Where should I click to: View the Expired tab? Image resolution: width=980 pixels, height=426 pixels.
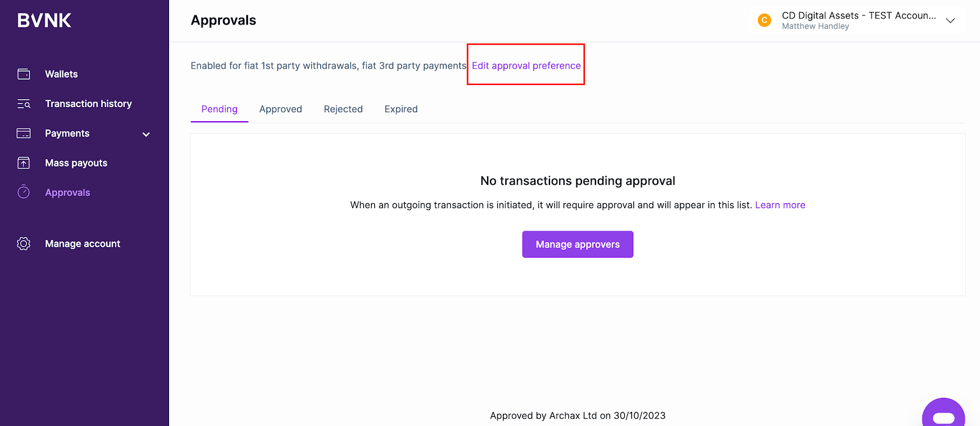click(x=401, y=109)
